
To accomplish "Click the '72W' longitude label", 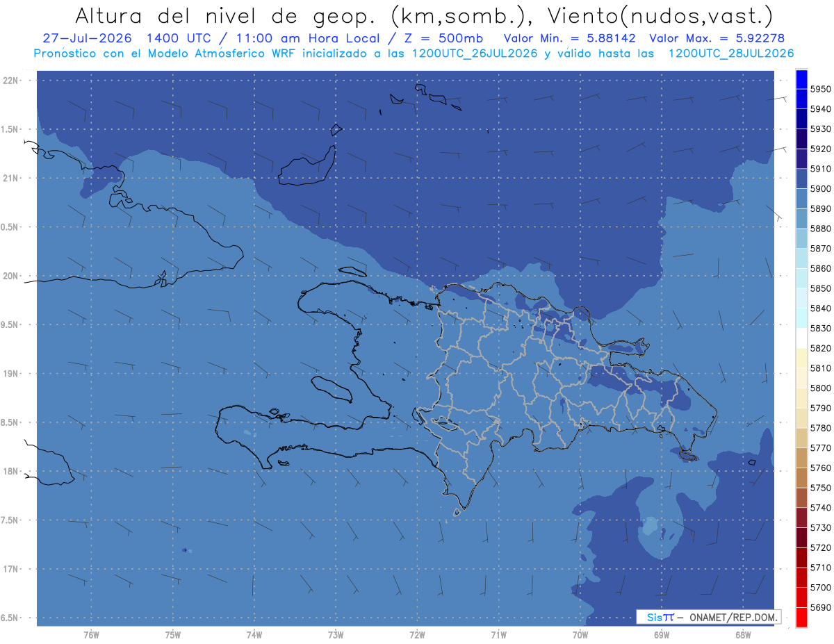I will [x=417, y=635].
